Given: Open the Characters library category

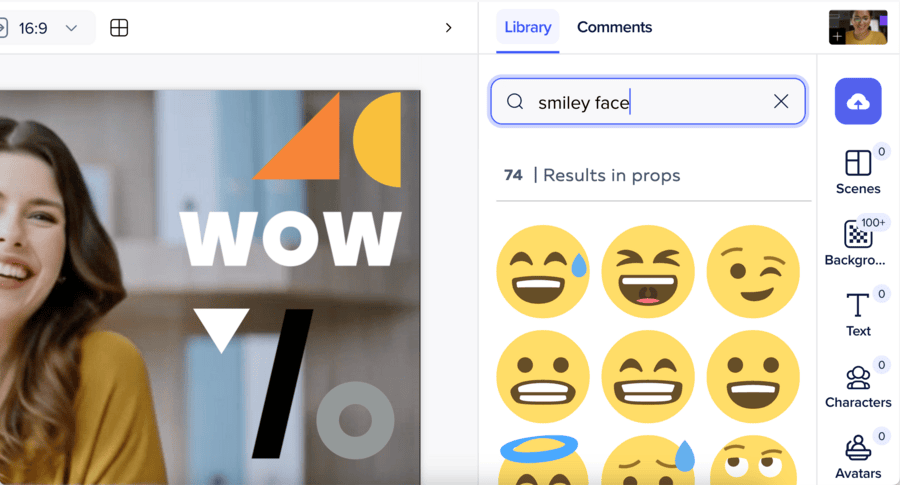Looking at the screenshot, I should click(858, 385).
